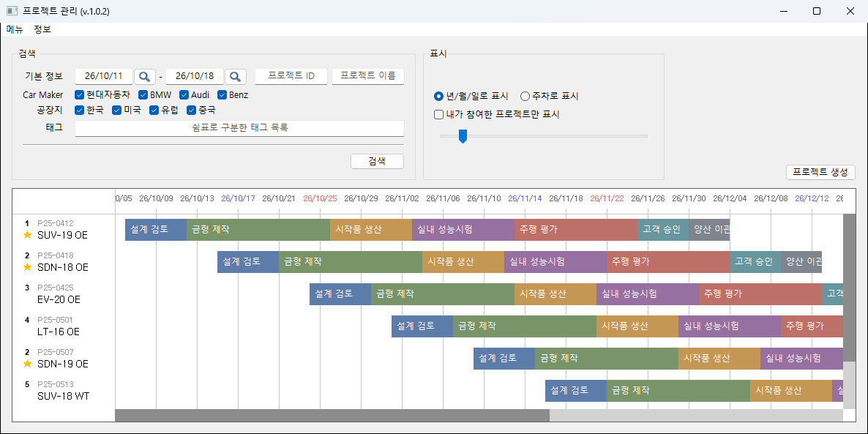The image size is (868, 434).
Task: Click 설계 검토 bar of LT-16 OE
Action: pyautogui.click(x=422, y=326)
